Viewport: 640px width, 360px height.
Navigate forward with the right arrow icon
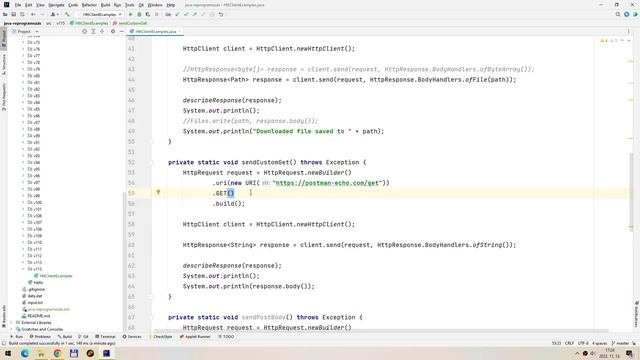pos(42,15)
